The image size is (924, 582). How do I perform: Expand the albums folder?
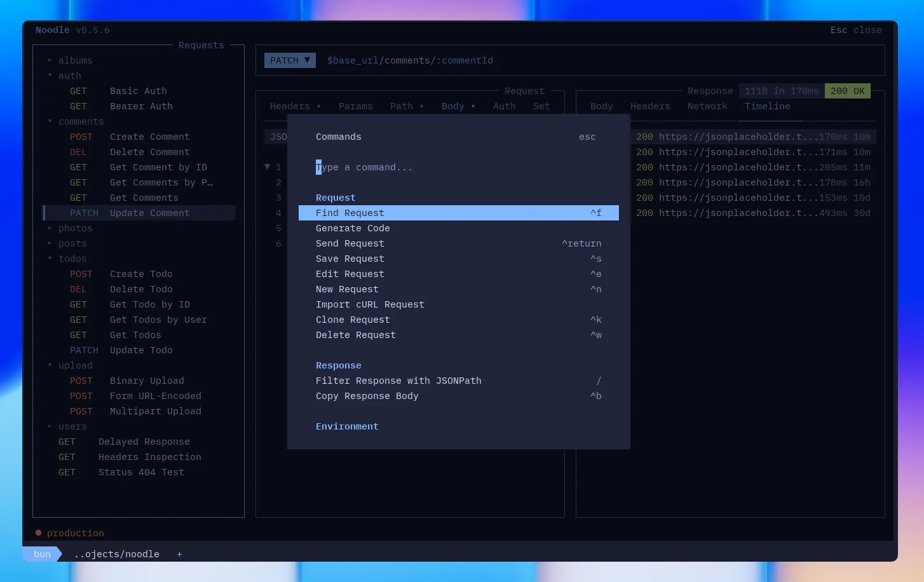70,60
